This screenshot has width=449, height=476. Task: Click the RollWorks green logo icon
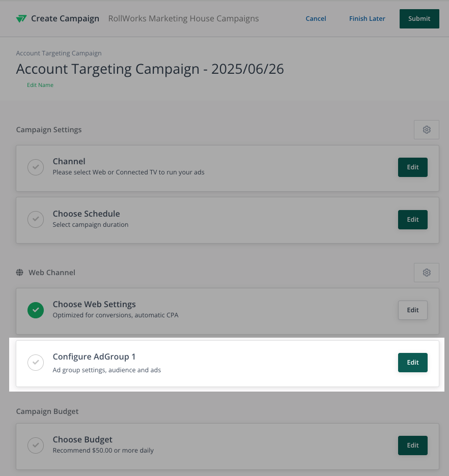coord(21,19)
